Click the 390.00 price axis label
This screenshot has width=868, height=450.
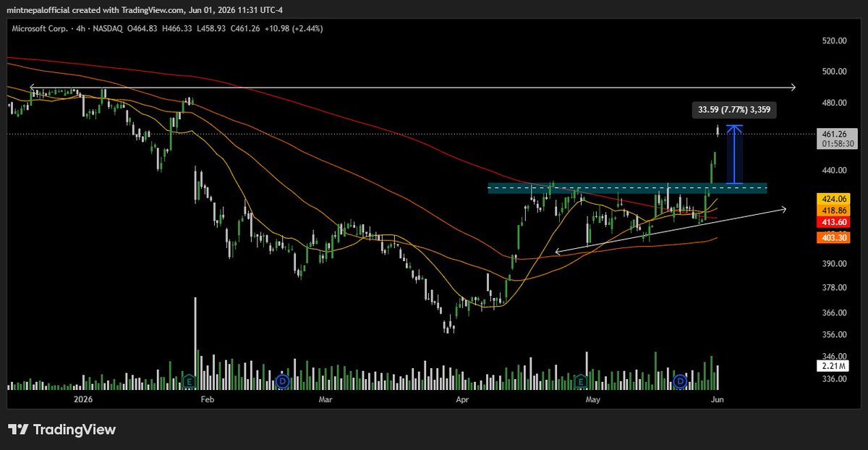(834, 264)
